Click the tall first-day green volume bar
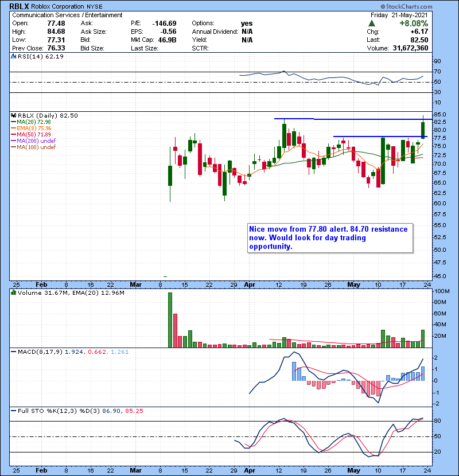Image resolution: width=459 pixels, height=476 pixels. point(170,320)
